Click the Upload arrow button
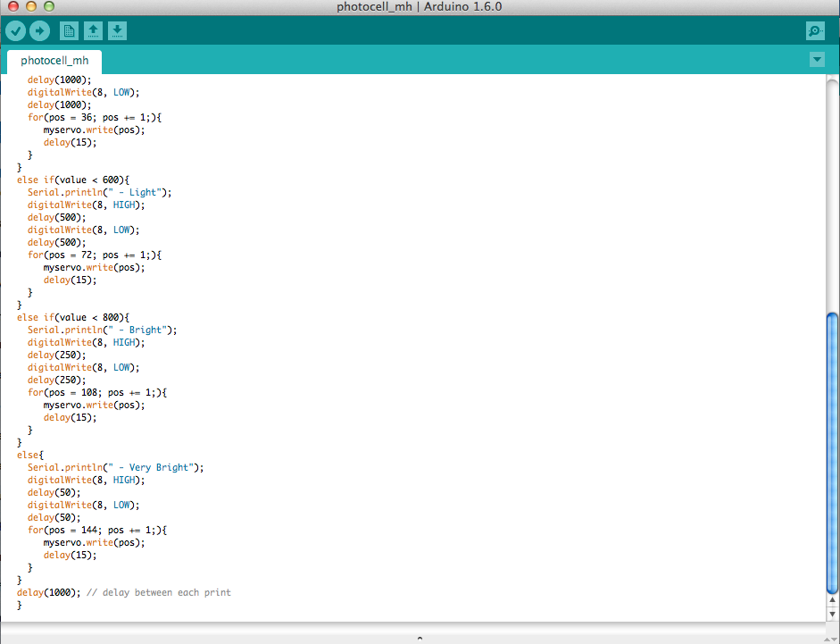The image size is (840, 644). (x=39, y=31)
